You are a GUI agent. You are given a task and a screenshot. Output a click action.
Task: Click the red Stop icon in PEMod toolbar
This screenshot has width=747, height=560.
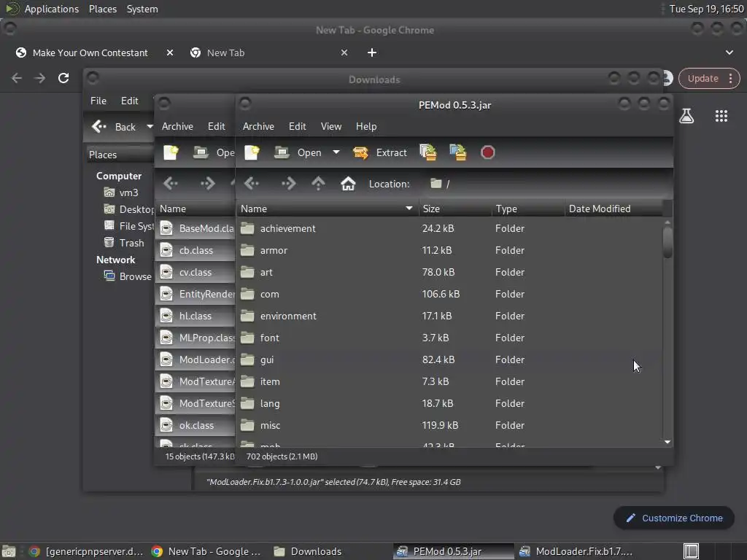[487, 152]
